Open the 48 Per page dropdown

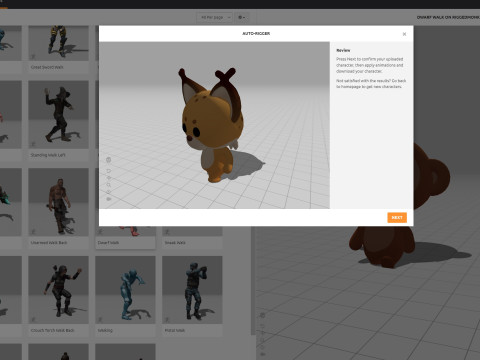[x=214, y=17]
